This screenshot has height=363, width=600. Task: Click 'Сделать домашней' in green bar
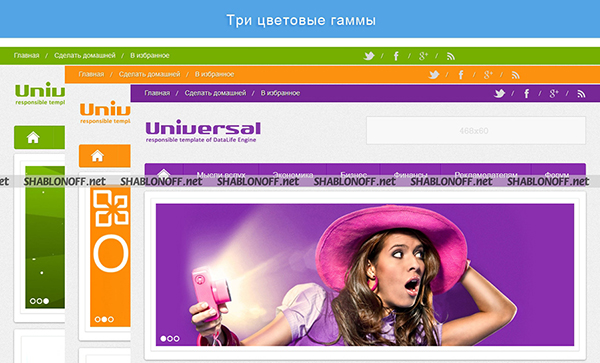tap(85, 55)
